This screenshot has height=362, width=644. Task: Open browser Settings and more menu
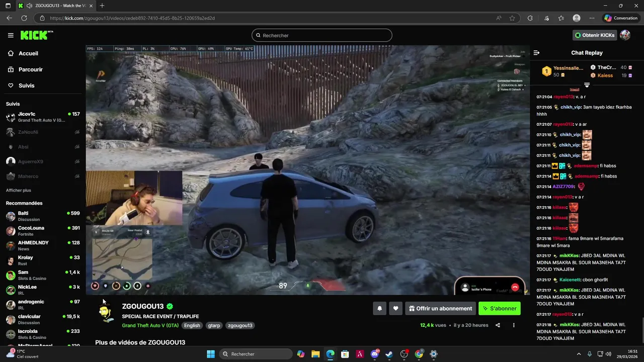(x=592, y=18)
